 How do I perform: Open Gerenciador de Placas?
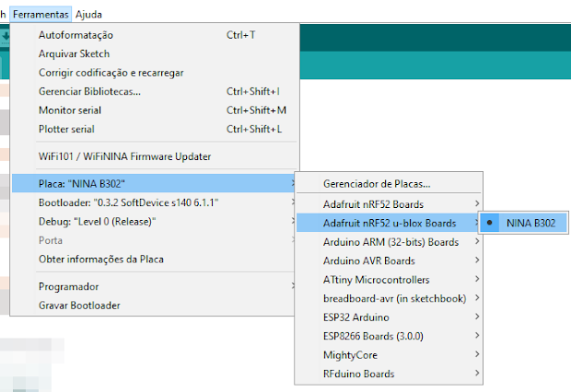coord(389,184)
